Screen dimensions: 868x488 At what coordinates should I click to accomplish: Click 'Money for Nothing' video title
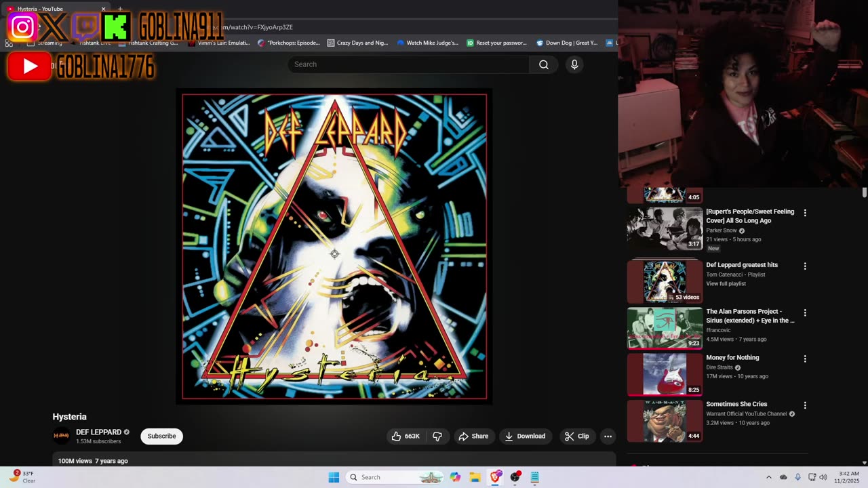(732, 358)
